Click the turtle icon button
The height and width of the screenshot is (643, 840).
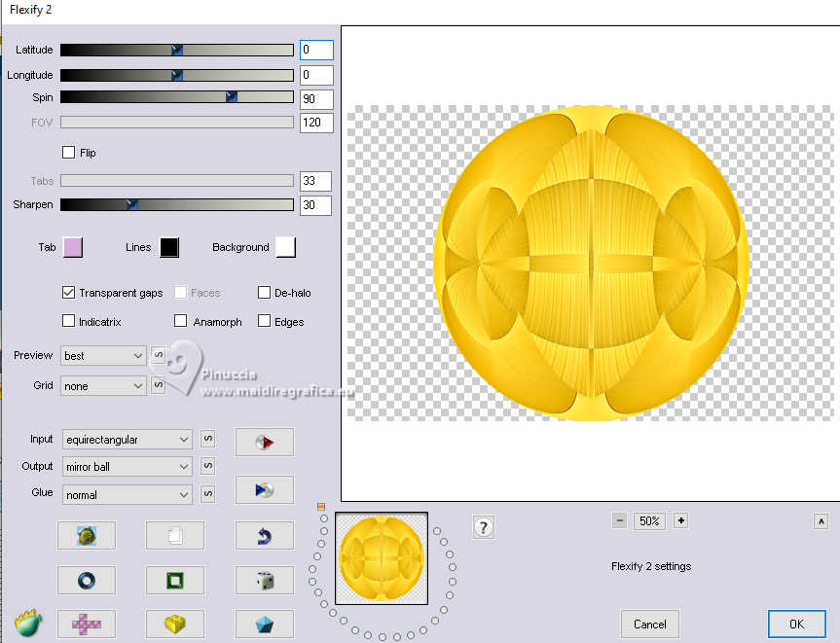coord(87,535)
